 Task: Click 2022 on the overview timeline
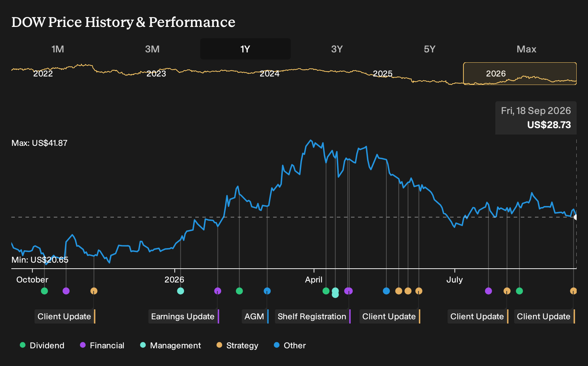(x=43, y=74)
